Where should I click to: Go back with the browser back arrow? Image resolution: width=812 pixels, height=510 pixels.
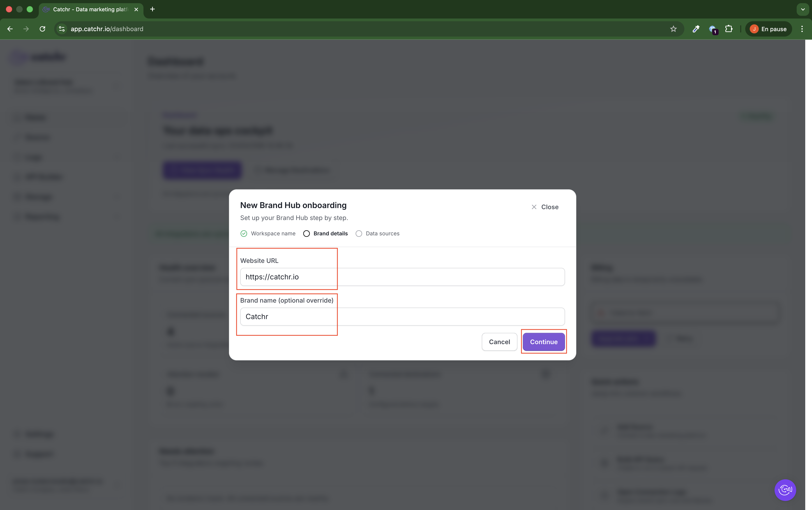click(x=10, y=29)
